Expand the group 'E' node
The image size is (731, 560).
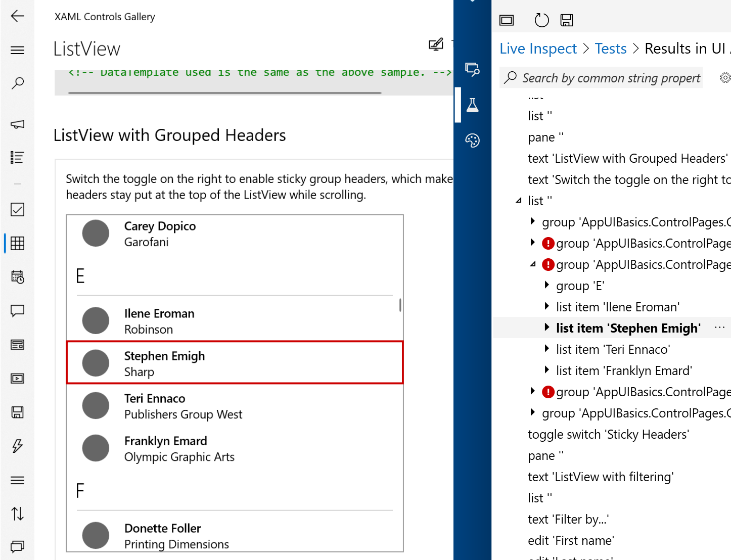click(547, 285)
